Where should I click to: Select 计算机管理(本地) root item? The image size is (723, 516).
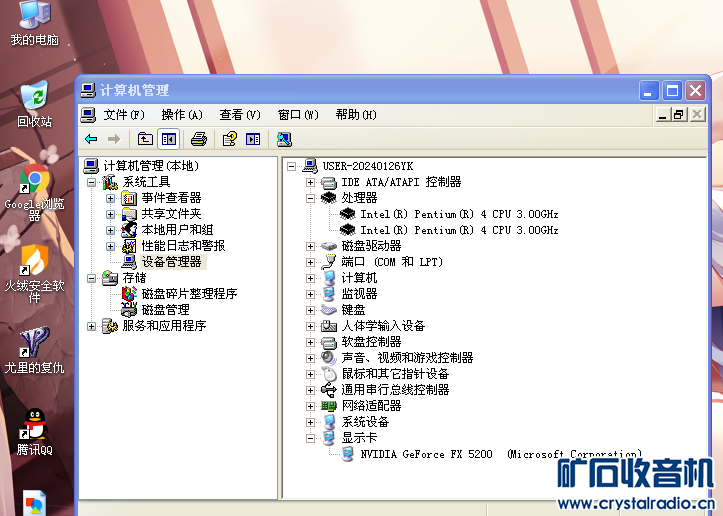click(151, 166)
